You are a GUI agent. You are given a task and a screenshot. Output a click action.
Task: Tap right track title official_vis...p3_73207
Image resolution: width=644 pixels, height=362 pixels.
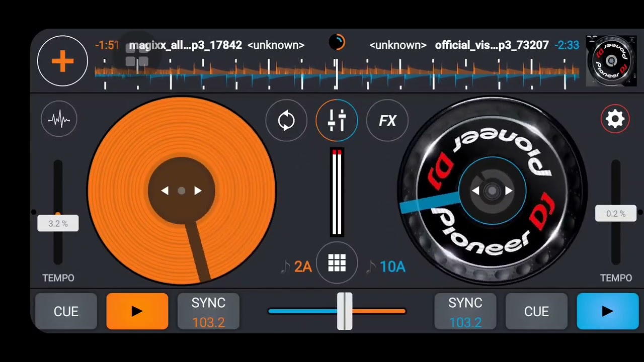pos(492,45)
